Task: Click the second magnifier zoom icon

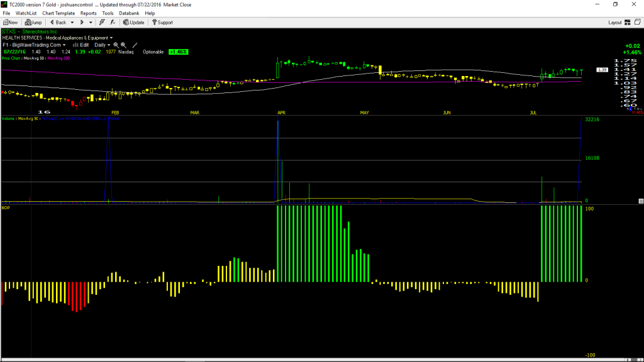Action: point(123,45)
